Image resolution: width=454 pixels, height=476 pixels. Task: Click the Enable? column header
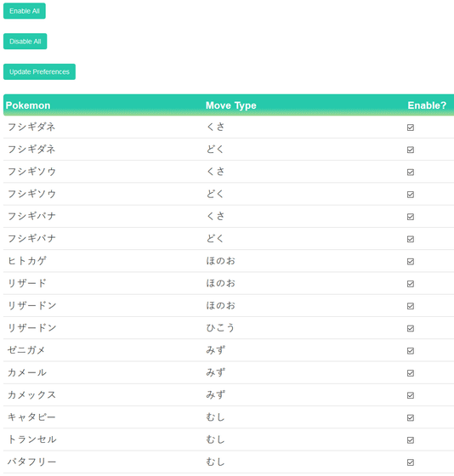coord(427,105)
